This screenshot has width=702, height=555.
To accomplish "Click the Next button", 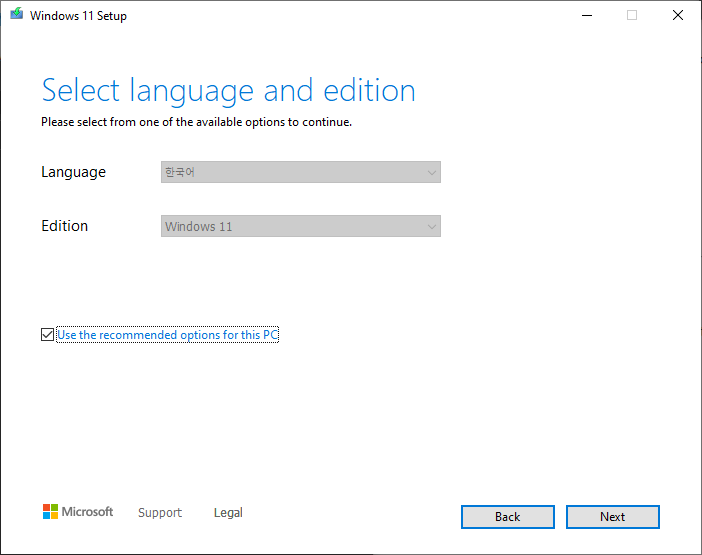I will coord(612,517).
